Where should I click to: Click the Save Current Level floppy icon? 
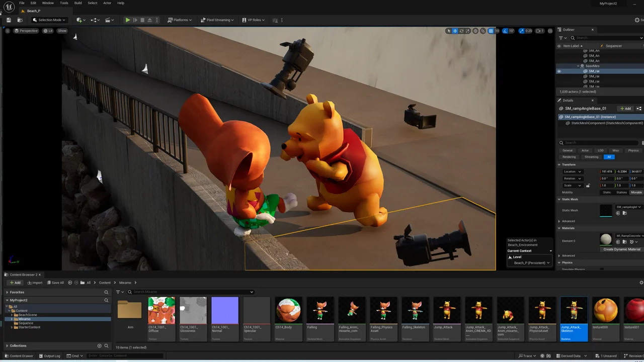coord(9,20)
